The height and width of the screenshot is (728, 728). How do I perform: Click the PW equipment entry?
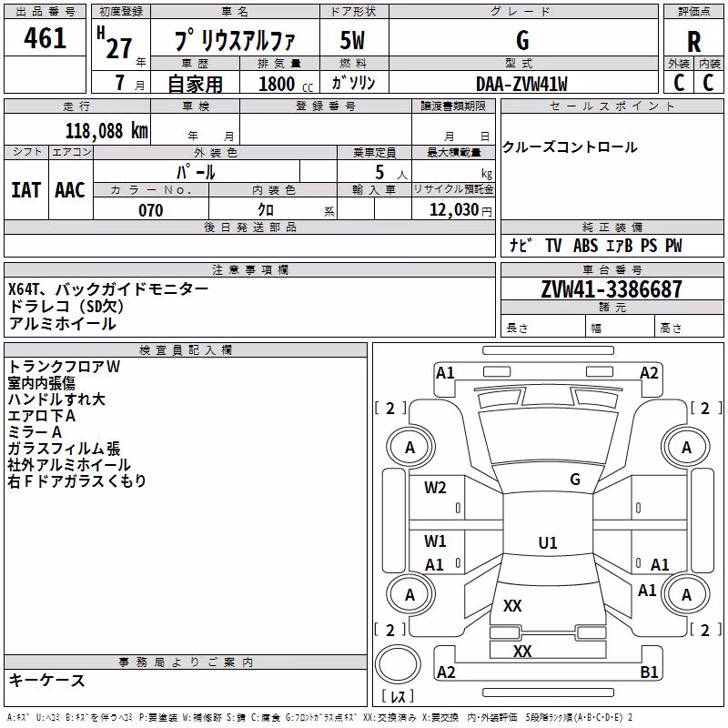(673, 245)
